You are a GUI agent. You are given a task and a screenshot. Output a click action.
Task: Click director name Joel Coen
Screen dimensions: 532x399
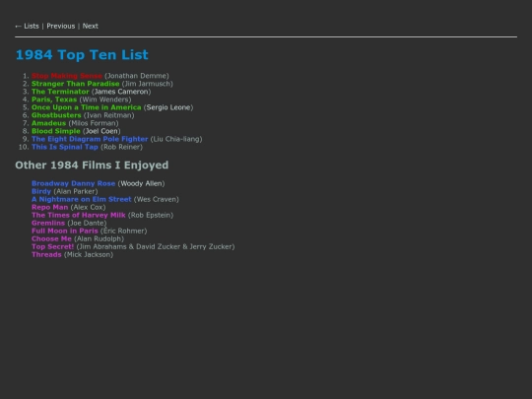coord(101,131)
